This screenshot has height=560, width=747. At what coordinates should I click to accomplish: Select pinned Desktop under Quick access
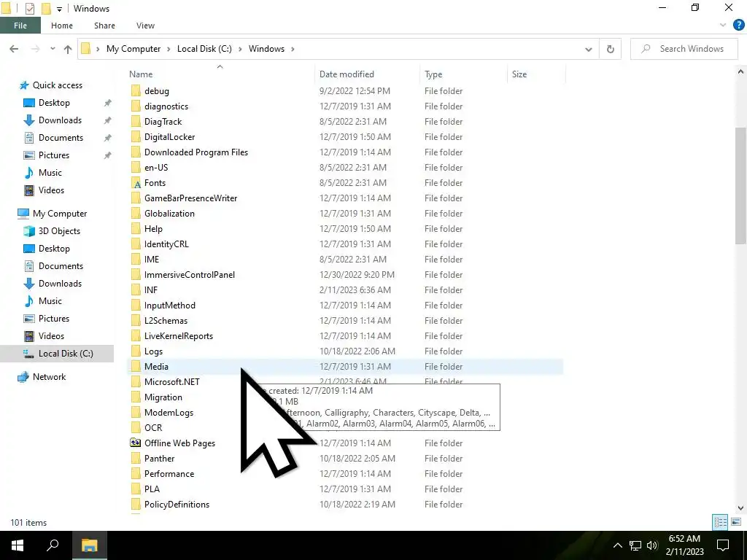click(x=54, y=103)
